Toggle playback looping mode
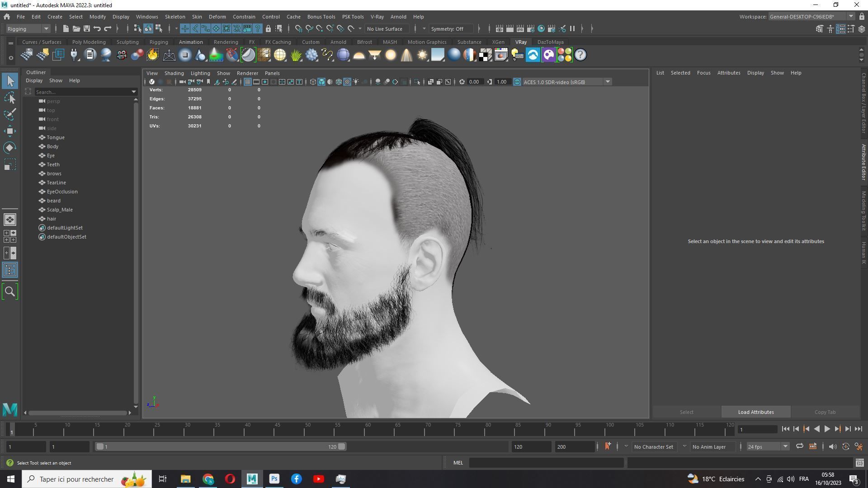868x488 pixels. pyautogui.click(x=799, y=446)
